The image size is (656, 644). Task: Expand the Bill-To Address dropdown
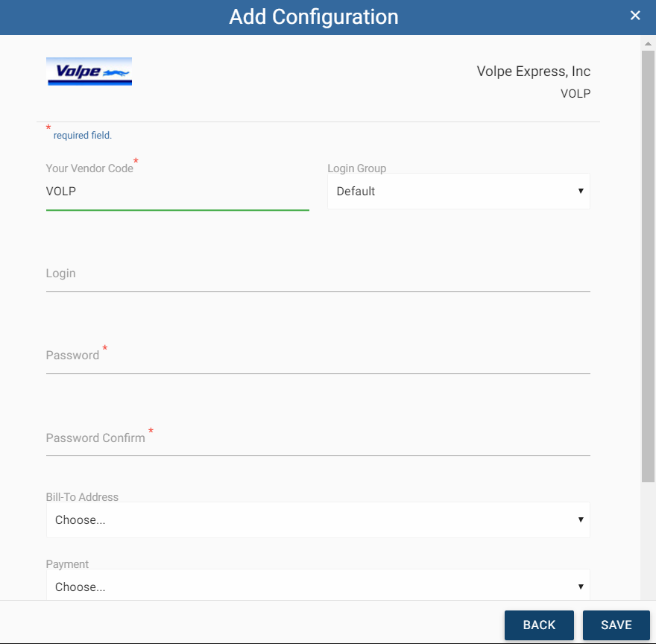318,520
